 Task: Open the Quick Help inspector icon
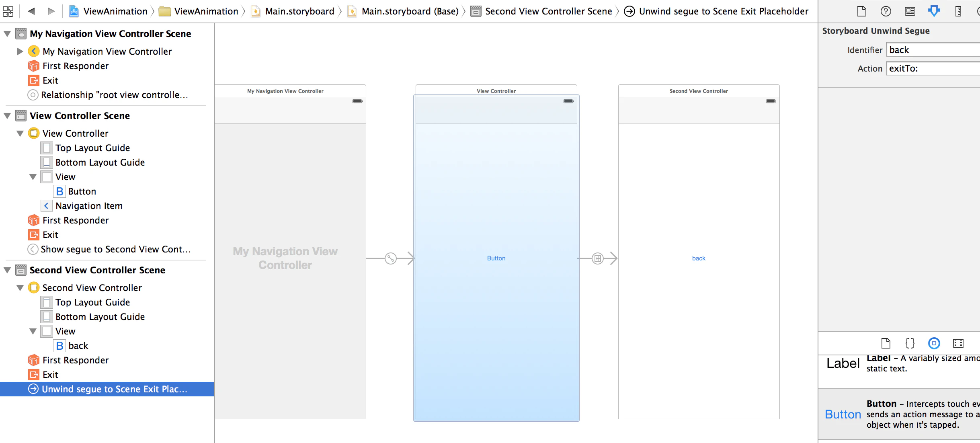(x=886, y=11)
